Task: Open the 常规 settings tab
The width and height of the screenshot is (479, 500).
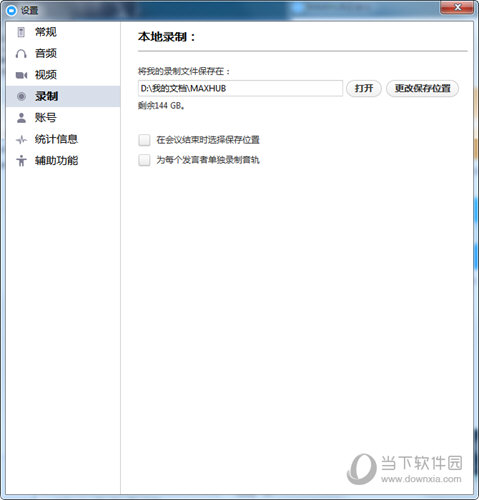Action: pos(63,32)
